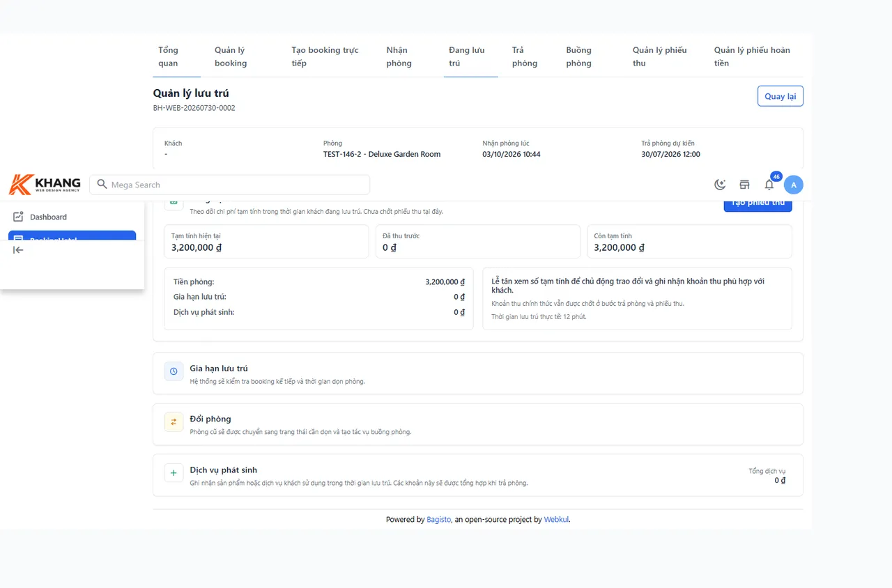Open the storefront icon in the header
This screenshot has width=892, height=588.
coord(744,185)
